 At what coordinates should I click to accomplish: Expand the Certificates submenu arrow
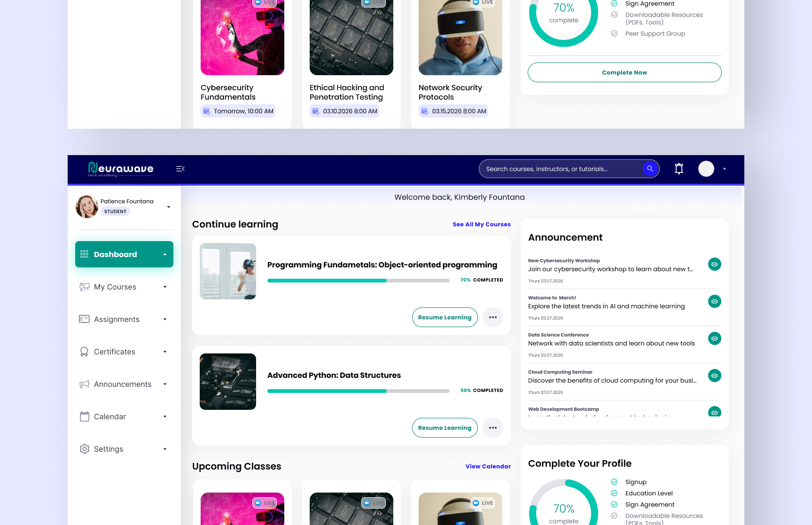[165, 352]
